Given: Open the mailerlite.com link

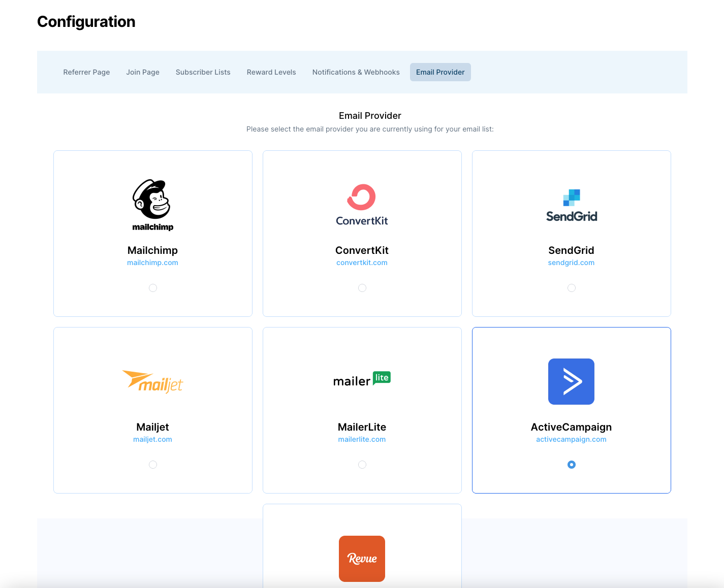Looking at the screenshot, I should pos(362,439).
